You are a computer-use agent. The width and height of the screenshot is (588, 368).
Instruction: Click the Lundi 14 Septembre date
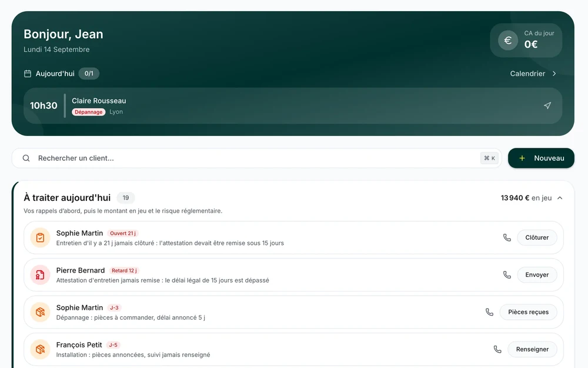[x=56, y=49]
